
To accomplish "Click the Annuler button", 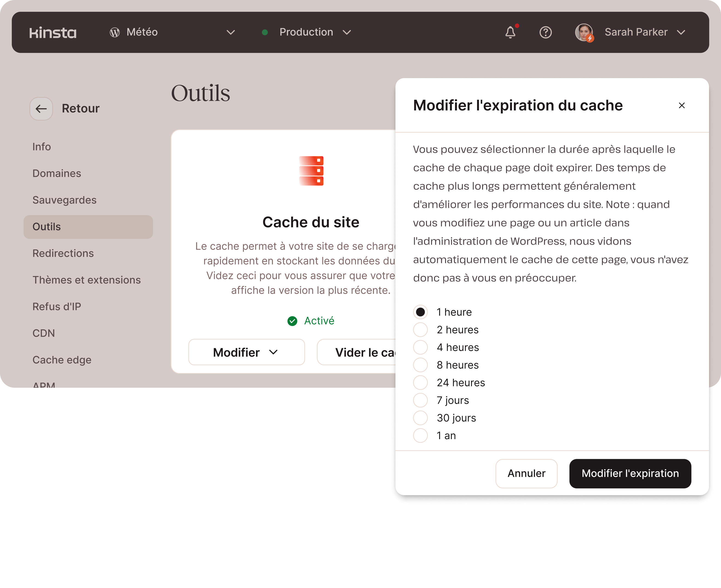I will click(x=526, y=473).
